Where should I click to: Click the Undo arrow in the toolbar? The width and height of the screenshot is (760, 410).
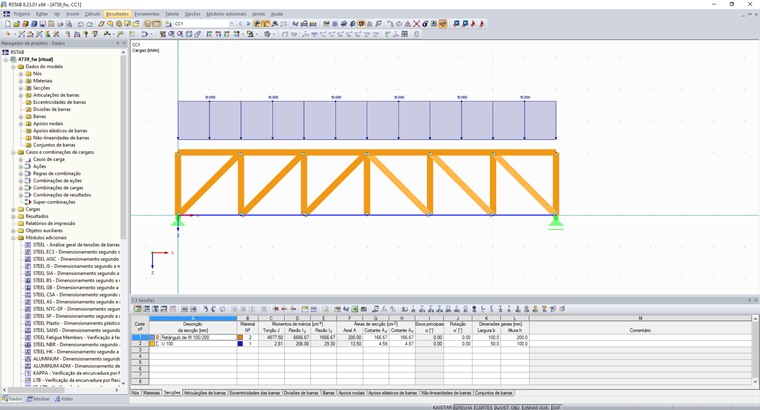(x=80, y=24)
